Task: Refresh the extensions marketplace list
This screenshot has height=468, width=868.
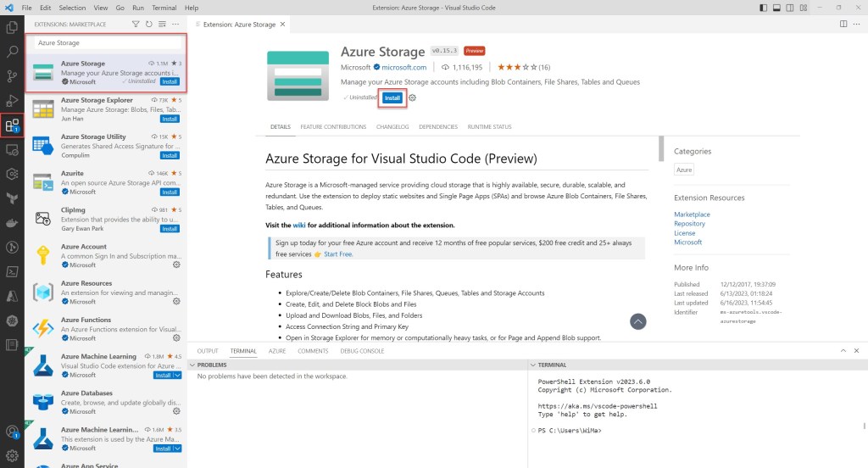Action: pos(149,25)
